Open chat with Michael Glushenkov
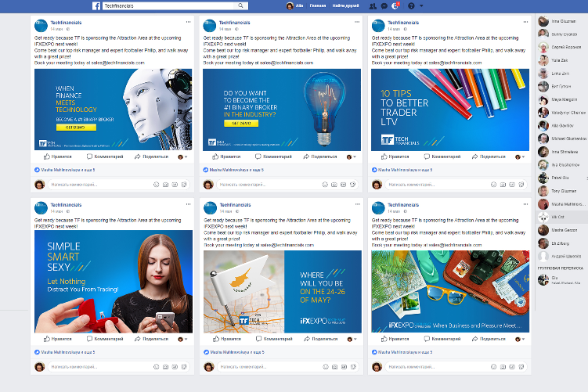The width and height of the screenshot is (588, 392). pos(561,138)
